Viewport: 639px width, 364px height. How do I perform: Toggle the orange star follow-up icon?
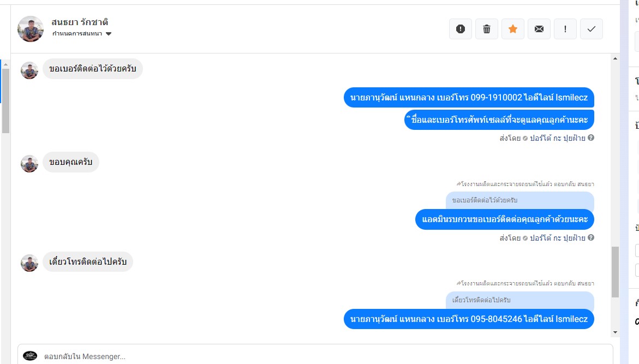click(512, 29)
